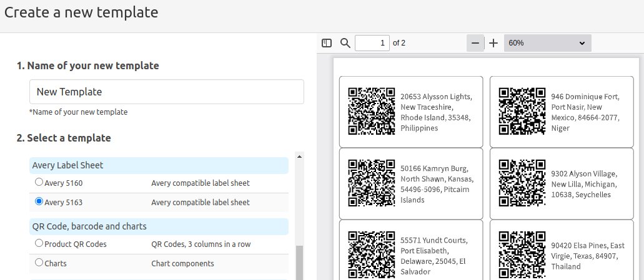Click the Avery 5163 compatible label sheet description
The height and width of the screenshot is (280, 644).
201,203
